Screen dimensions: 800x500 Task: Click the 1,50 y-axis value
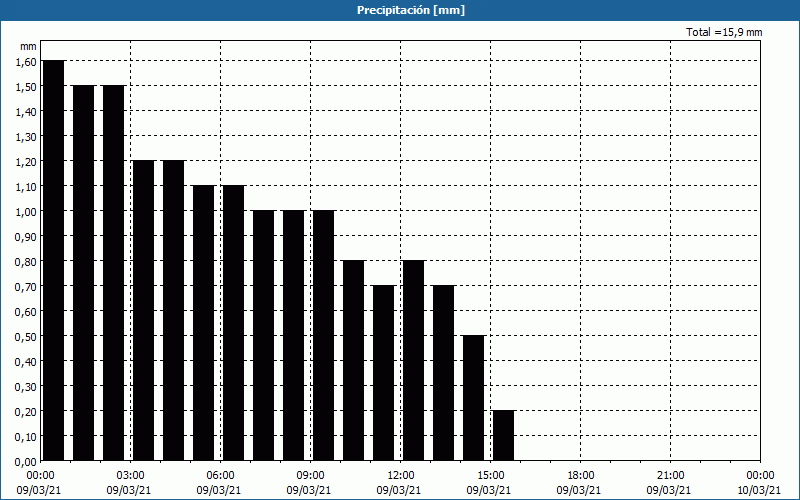[x=26, y=86]
